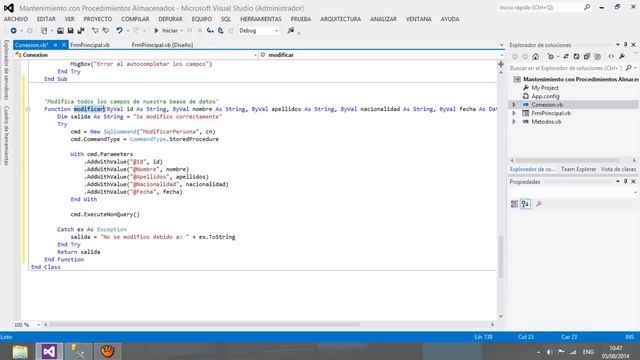Open the PROYECTO menu

click(x=98, y=19)
